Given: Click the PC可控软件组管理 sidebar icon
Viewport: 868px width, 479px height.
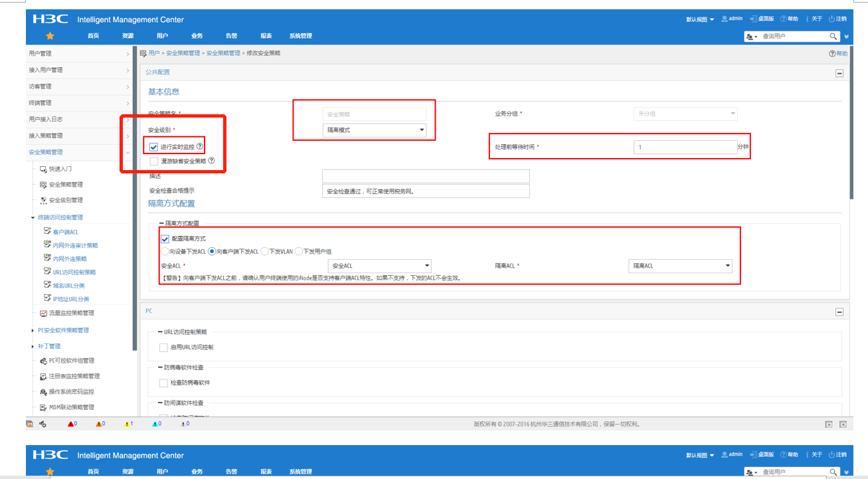Looking at the screenshot, I should [x=43, y=361].
